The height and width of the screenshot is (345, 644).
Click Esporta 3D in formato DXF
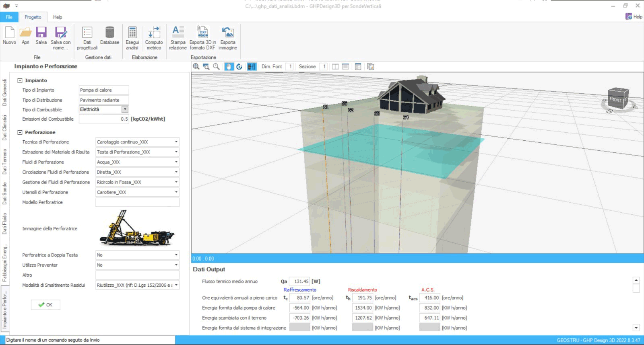pos(202,33)
